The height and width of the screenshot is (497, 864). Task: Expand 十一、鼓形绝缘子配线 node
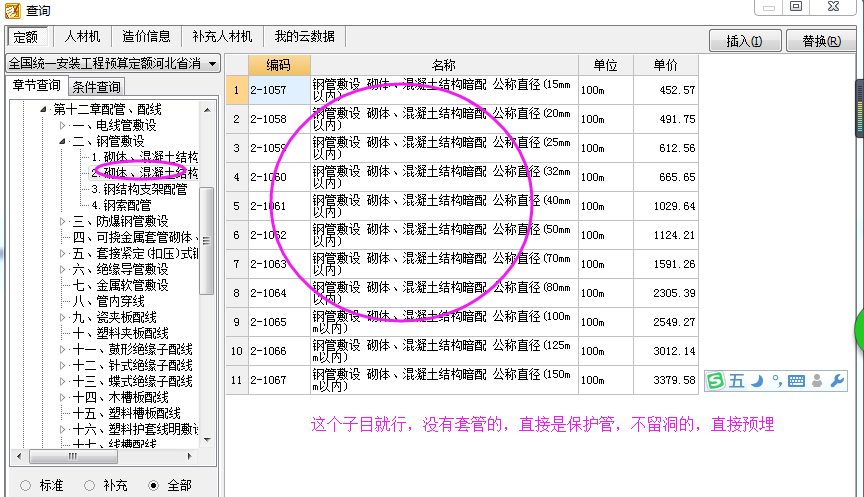coord(62,349)
